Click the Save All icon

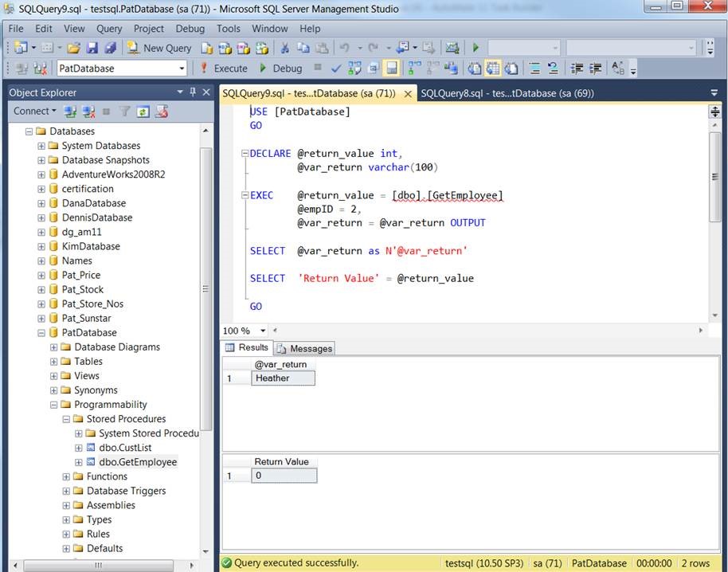(111, 48)
